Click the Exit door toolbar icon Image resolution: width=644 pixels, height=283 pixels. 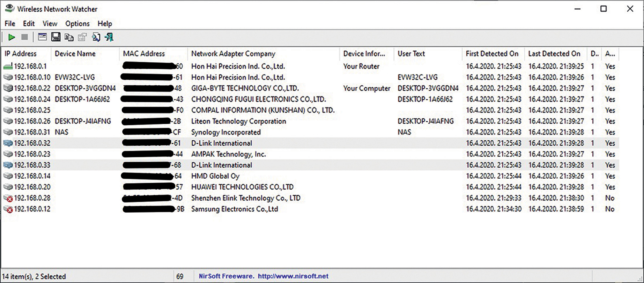point(109,37)
